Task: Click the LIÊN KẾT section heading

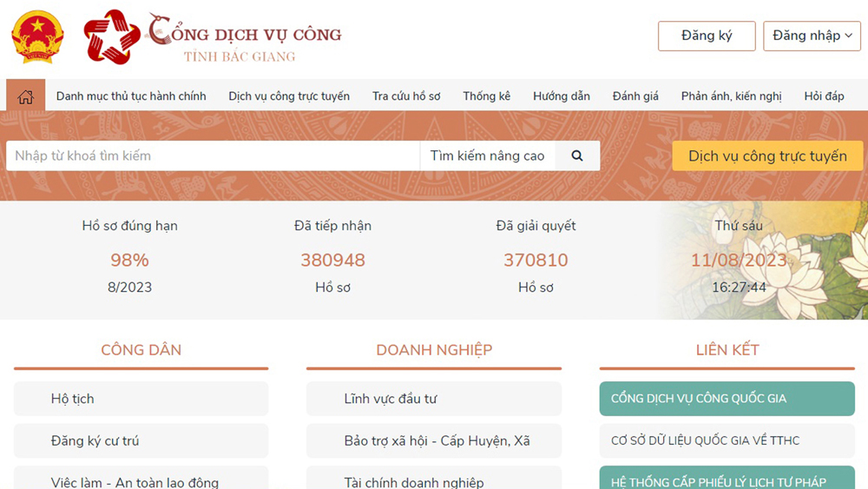Action: (x=727, y=350)
